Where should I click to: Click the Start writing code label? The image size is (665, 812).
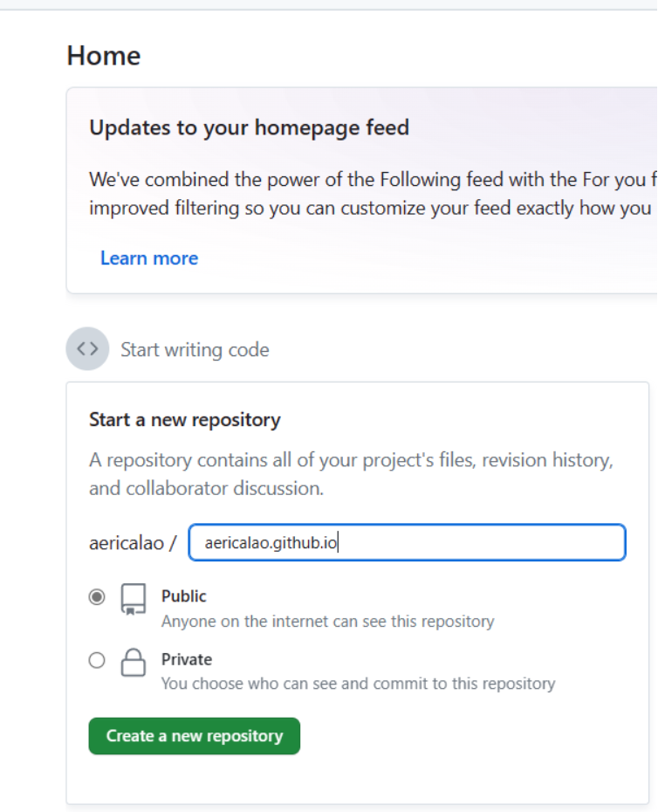(x=195, y=350)
